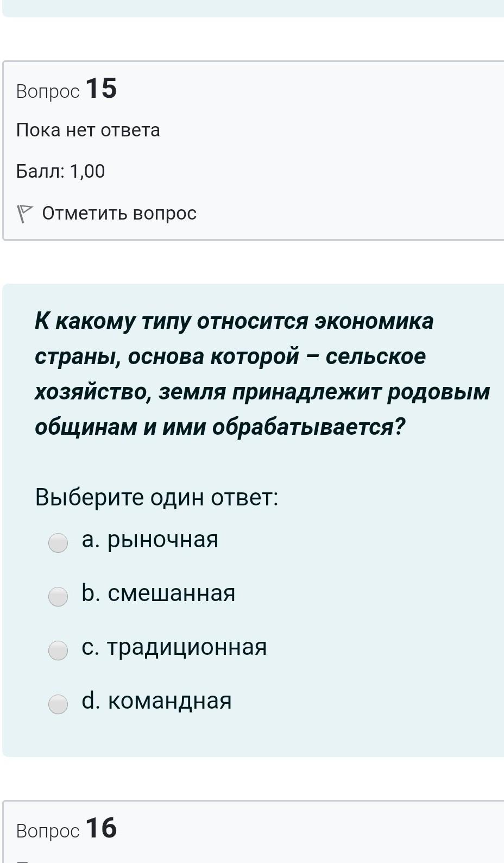The height and width of the screenshot is (863, 504).
Task: Select radio button for option b
Action: point(58,596)
